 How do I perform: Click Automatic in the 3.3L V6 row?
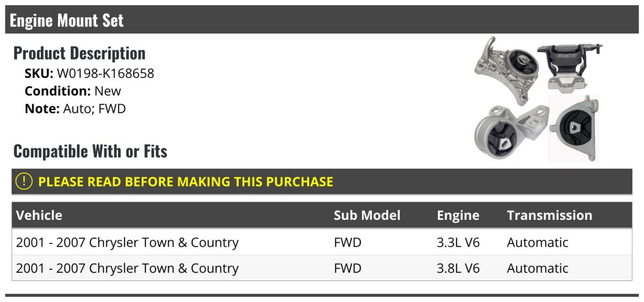(x=537, y=242)
